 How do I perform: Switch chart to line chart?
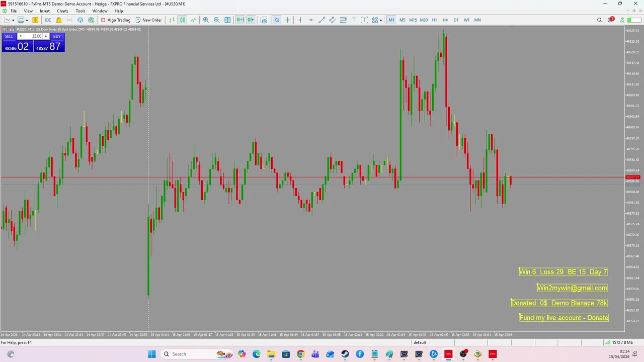[x=193, y=20]
